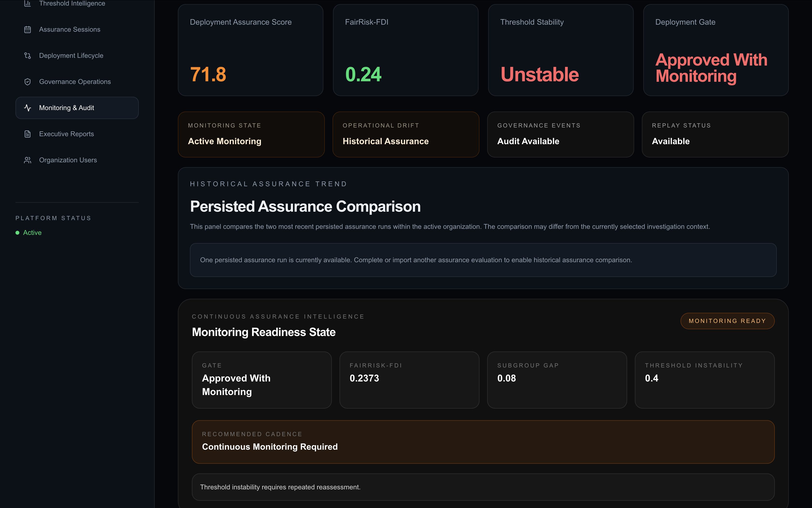Click the 71.8 score value
Screen dimensions: 812x508
click(208, 74)
